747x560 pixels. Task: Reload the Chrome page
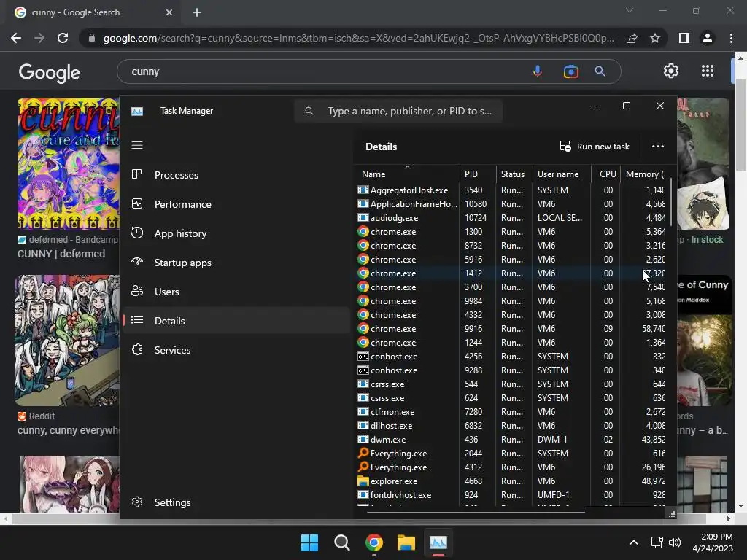(x=63, y=38)
